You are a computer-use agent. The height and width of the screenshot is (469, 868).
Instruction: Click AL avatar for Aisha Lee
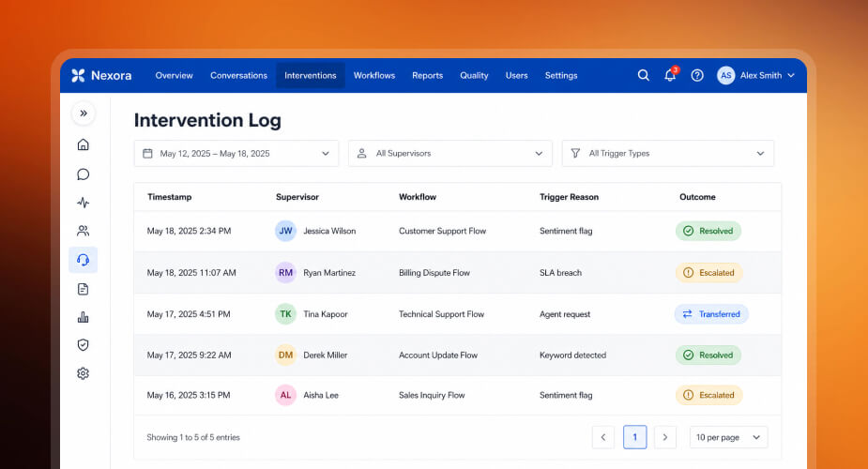pos(285,395)
